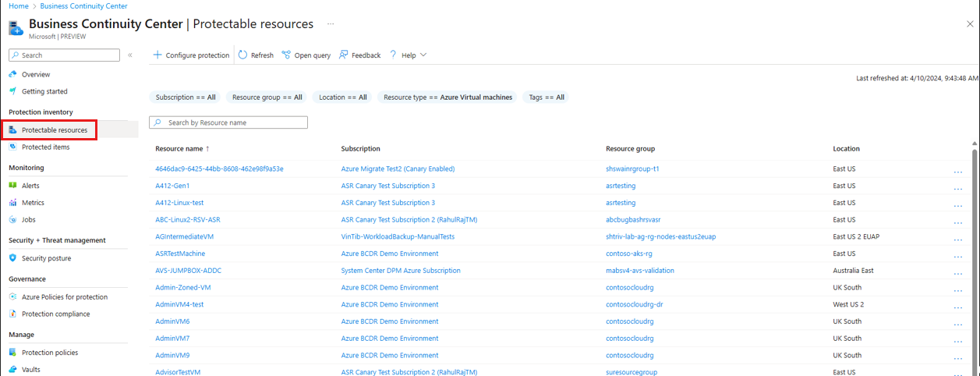Open the Resource type filter pill
Screen dimensions: 980x376
point(448,98)
